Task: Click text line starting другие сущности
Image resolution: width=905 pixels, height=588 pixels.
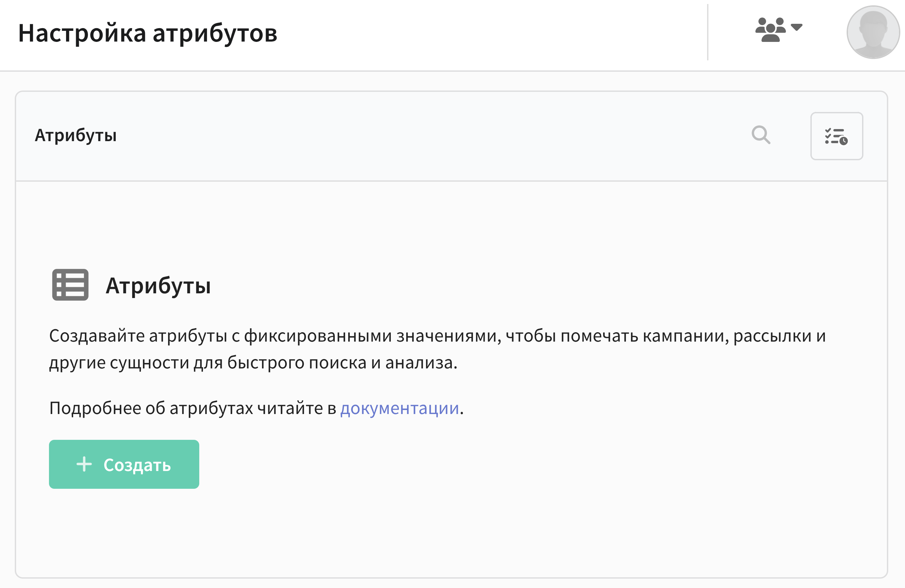Action: coord(253,363)
